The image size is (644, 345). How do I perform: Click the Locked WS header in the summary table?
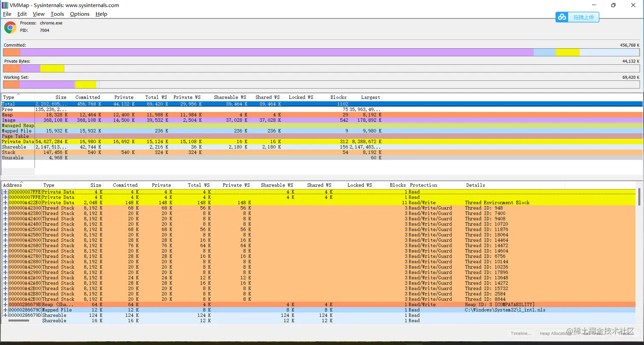click(x=299, y=98)
